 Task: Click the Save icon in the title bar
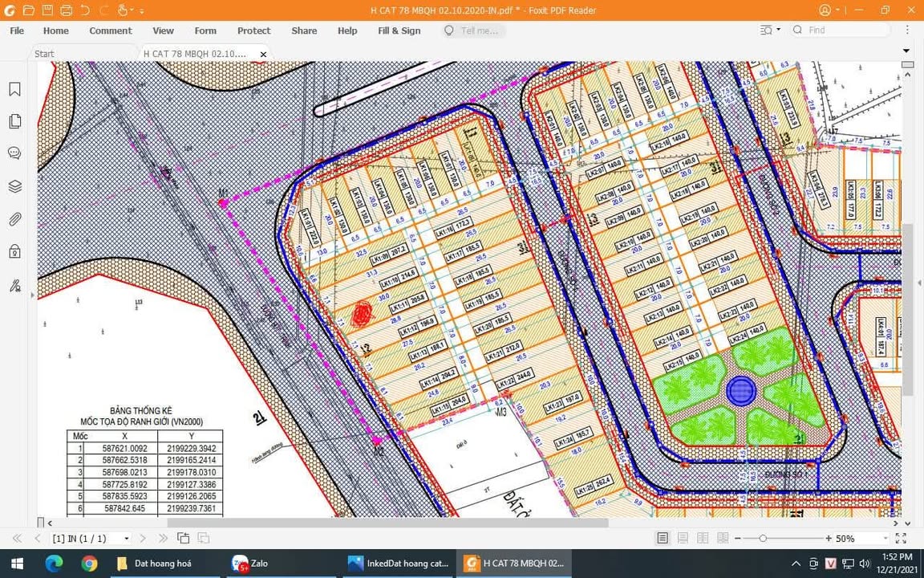pyautogui.click(x=47, y=10)
